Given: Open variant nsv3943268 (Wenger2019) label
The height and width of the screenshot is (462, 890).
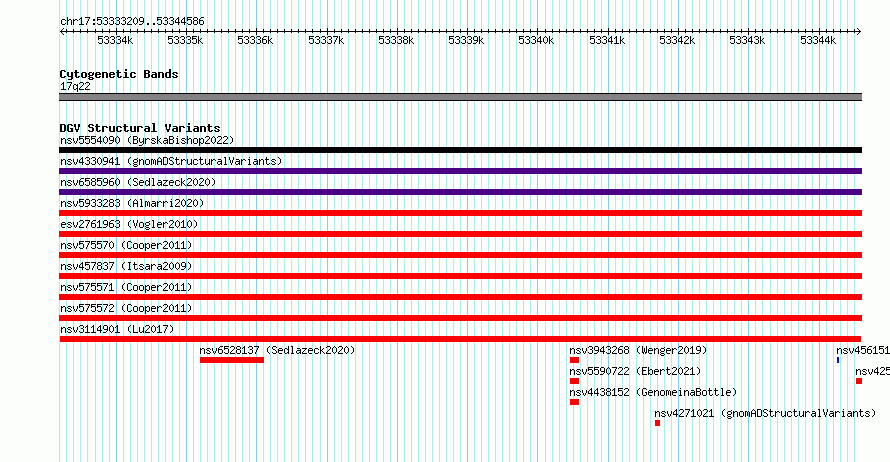Looking at the screenshot, I should pos(639,350).
